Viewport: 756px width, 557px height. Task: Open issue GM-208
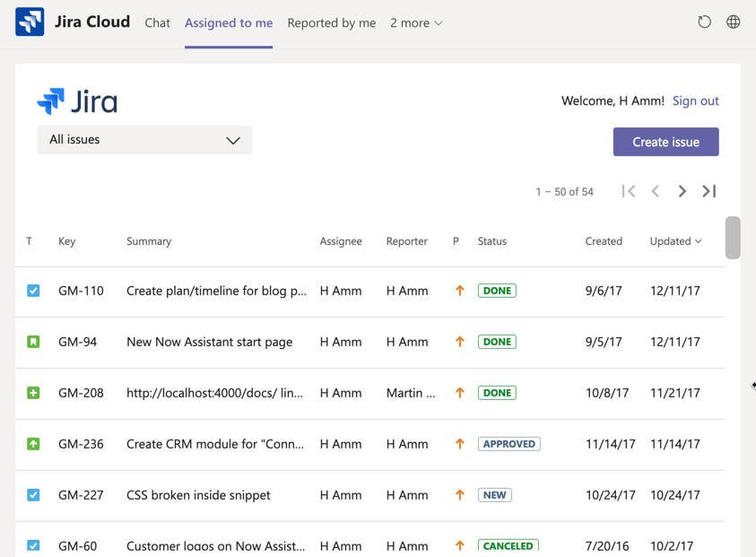coord(81,393)
